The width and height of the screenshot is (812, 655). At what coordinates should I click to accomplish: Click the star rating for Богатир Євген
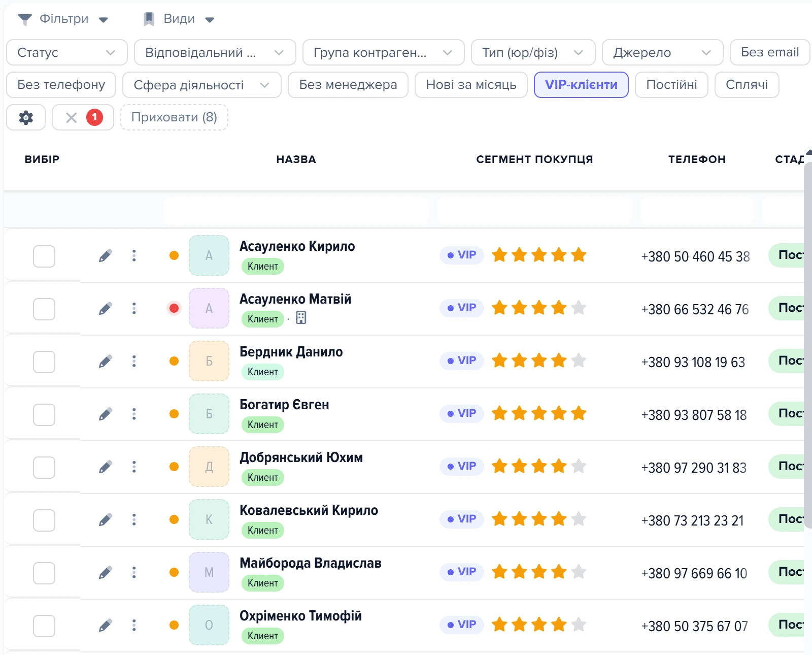click(539, 413)
